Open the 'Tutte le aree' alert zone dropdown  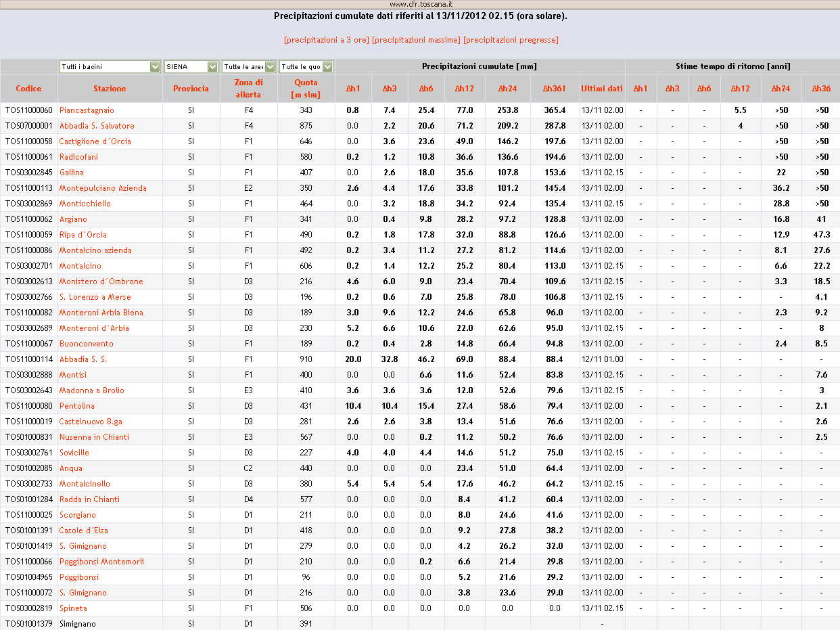(249, 66)
